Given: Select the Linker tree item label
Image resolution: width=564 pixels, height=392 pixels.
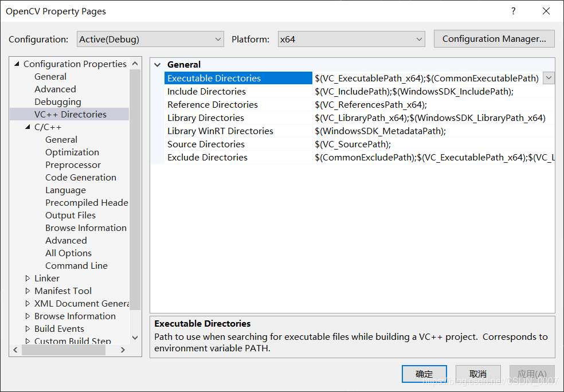Looking at the screenshot, I should click(47, 279).
